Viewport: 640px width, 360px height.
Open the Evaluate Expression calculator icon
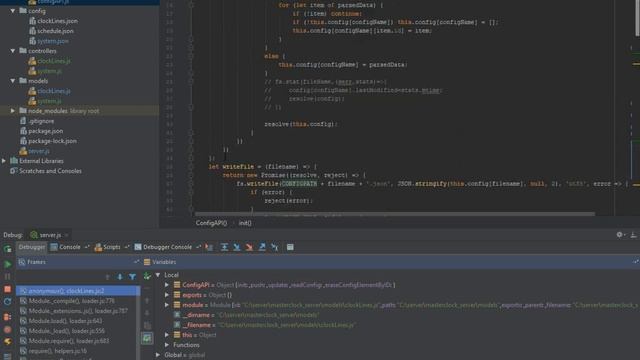click(290, 247)
